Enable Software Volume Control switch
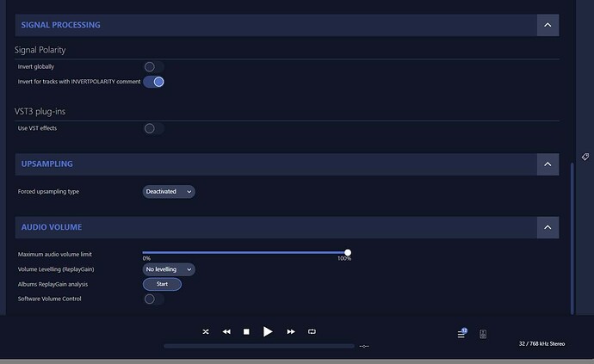The width and height of the screenshot is (594, 364). (152, 299)
